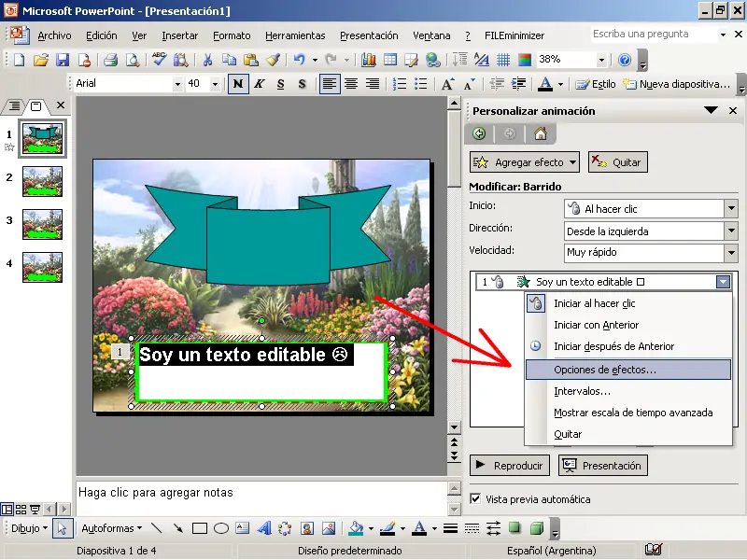Click the home icon in task pane
Image resolution: width=747 pixels, height=560 pixels.
click(540, 133)
